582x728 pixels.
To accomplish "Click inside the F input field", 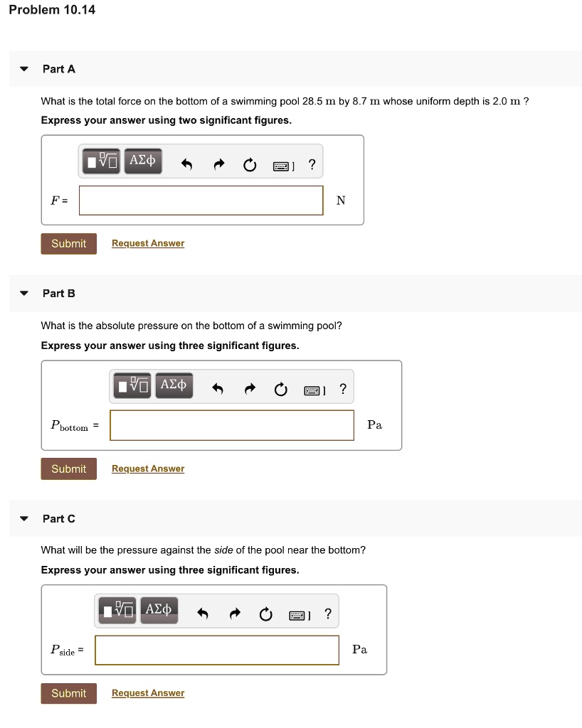I will click(x=201, y=200).
